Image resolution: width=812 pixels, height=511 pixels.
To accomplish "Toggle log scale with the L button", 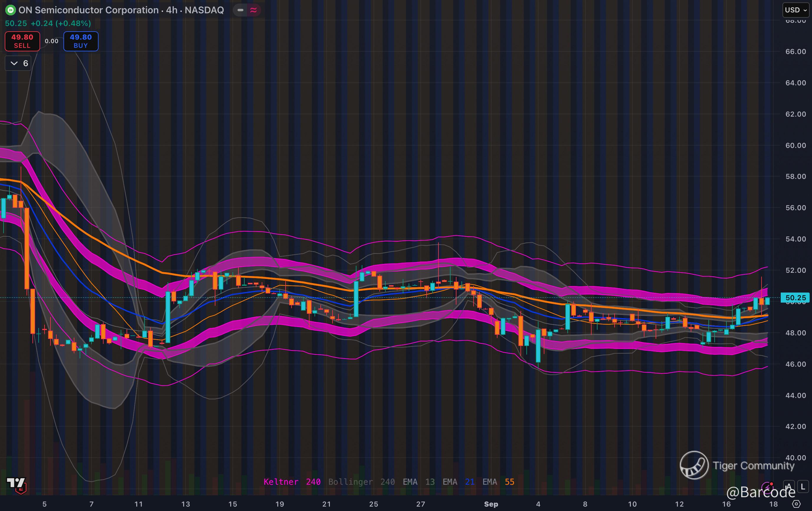I will point(803,487).
